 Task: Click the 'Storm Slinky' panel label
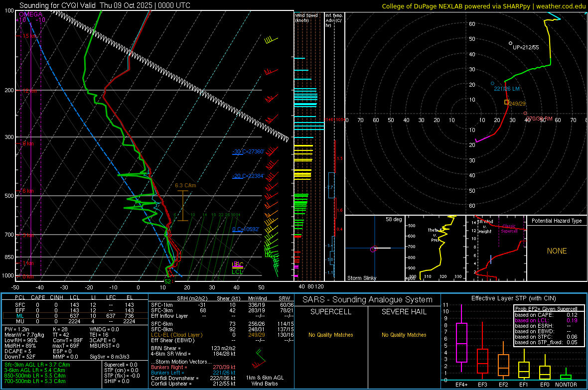pyautogui.click(x=361, y=278)
